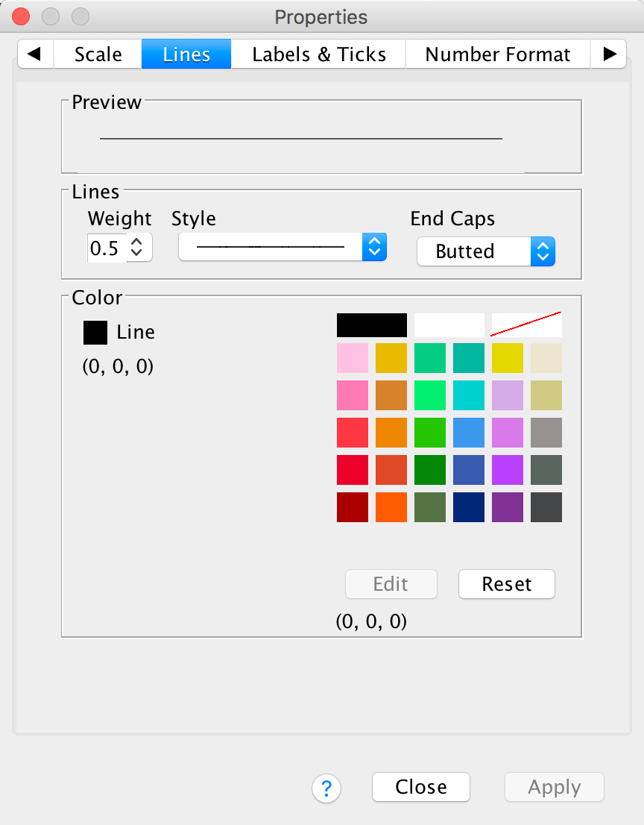Switch to the Scale tab
This screenshot has height=825, width=644.
click(98, 54)
